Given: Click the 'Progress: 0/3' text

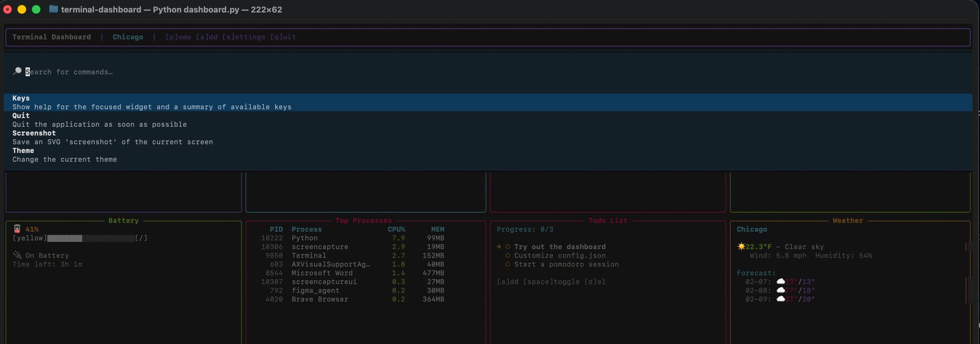Looking at the screenshot, I should 525,230.
